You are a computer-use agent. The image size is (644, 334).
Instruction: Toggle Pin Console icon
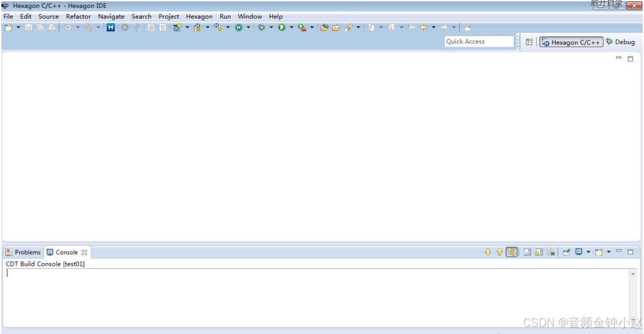pyautogui.click(x=566, y=252)
